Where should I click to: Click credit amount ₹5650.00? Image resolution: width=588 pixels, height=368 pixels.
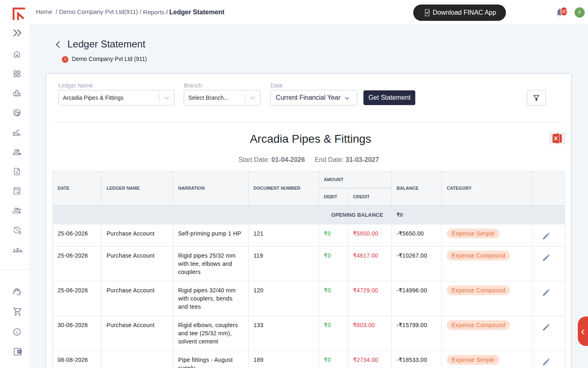click(365, 233)
